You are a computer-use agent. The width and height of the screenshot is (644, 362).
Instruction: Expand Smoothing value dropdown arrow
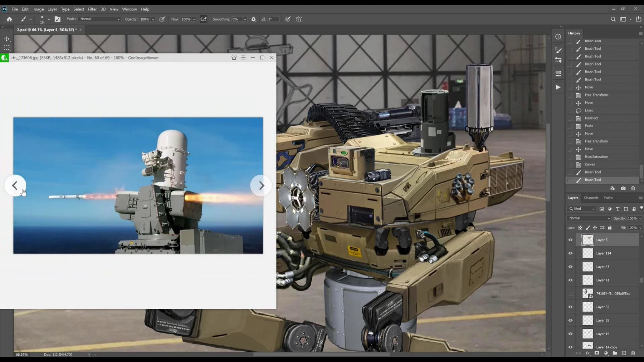[x=245, y=19]
